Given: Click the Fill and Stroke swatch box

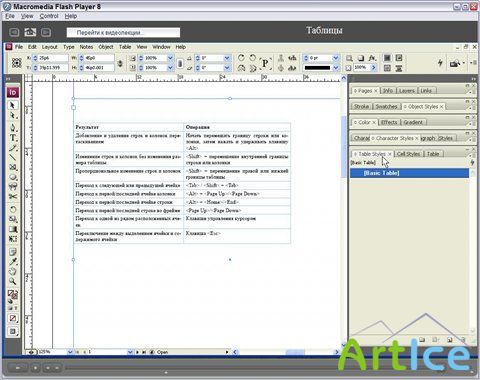Looking at the screenshot, I should 13,295.
